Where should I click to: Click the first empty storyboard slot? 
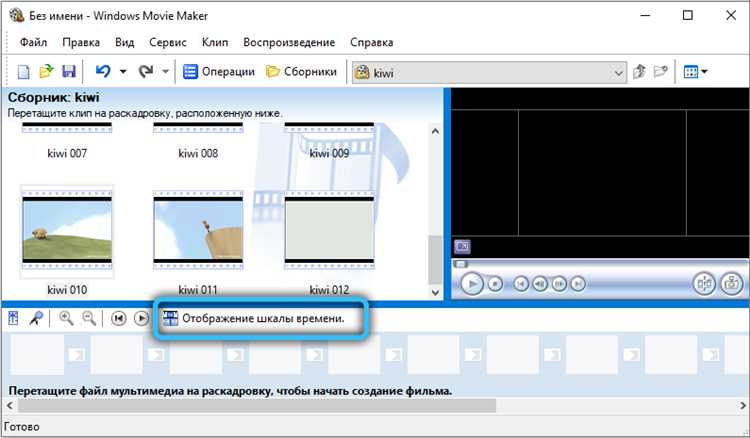coord(37,354)
